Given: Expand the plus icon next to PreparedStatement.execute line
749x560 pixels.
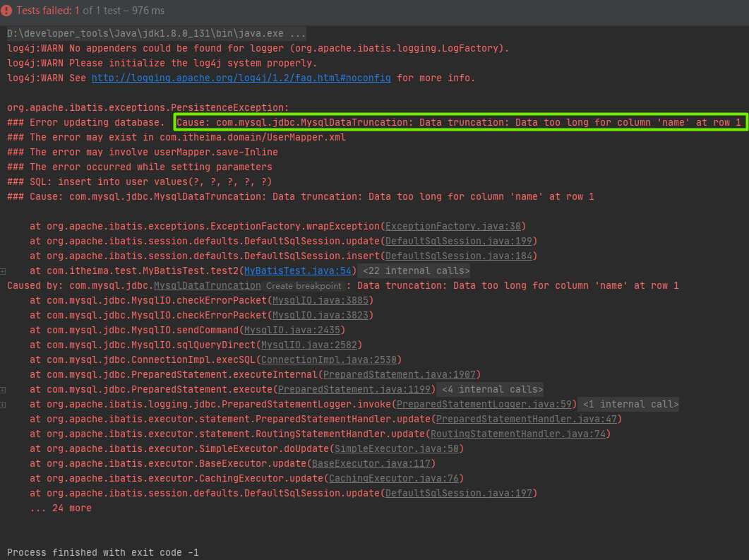Looking at the screenshot, I should [4, 389].
